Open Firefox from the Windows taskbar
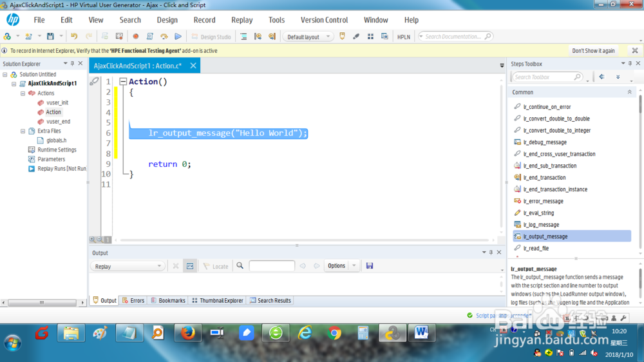Viewport: 644px width, 362px height. pyautogui.click(x=187, y=333)
